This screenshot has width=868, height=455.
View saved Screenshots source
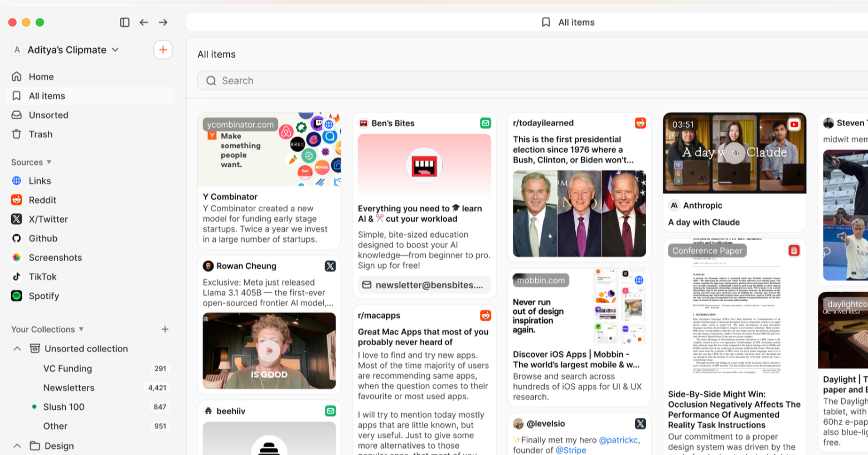click(55, 257)
